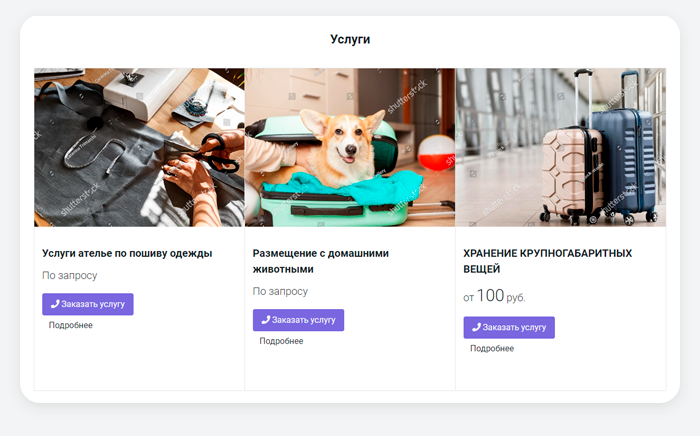700x436 pixels.
Task: Click phone icon on atelier order button
Action: click(x=55, y=304)
